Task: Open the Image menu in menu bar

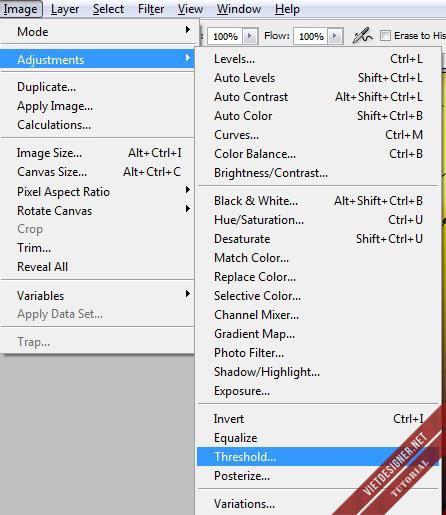Action: (21, 9)
